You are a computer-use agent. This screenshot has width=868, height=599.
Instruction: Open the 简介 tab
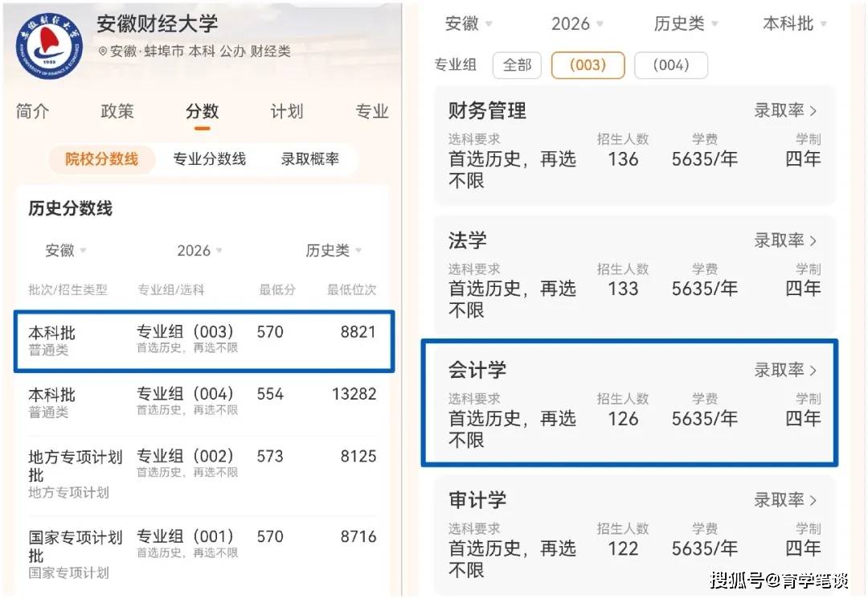(x=33, y=111)
